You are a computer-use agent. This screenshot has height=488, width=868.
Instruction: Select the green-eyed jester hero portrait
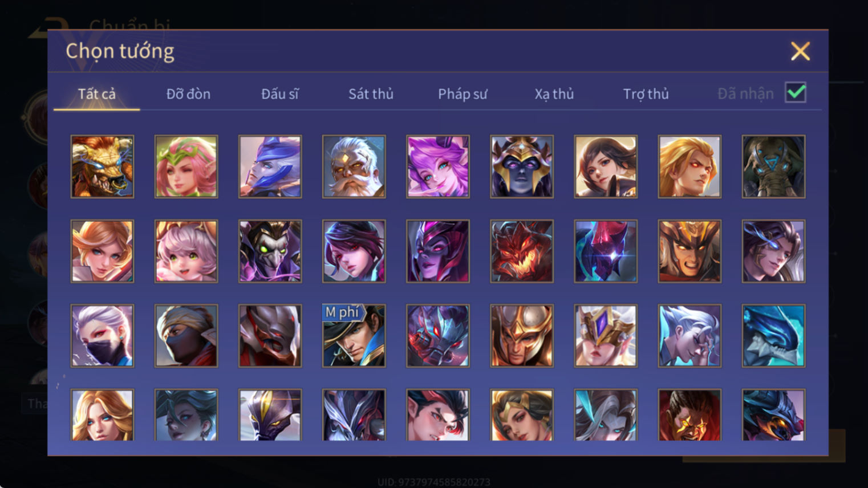click(270, 251)
